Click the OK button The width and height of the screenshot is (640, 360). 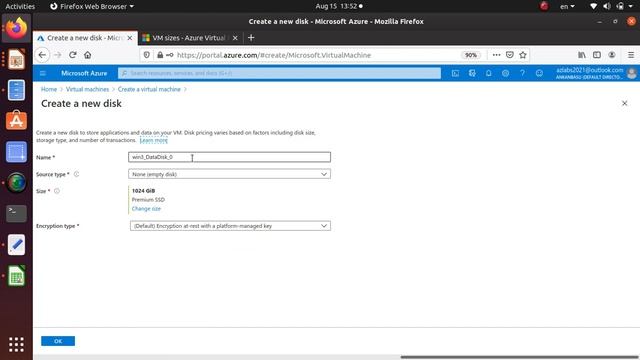58,341
